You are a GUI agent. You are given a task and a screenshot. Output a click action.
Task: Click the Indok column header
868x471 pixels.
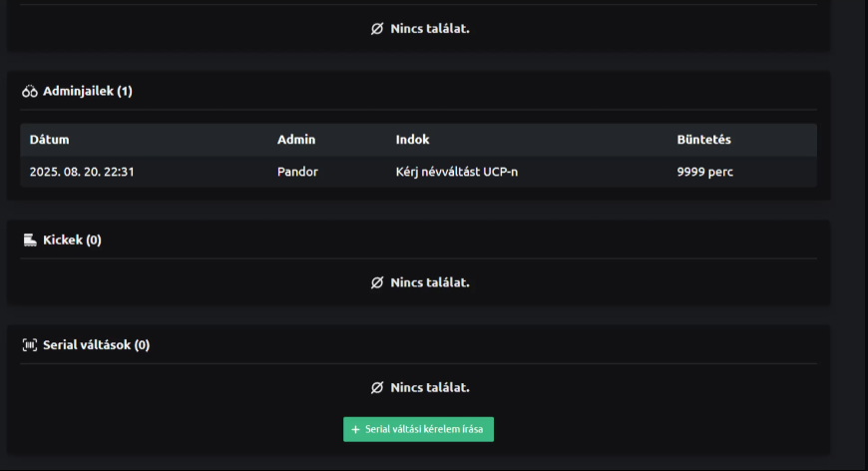pos(412,140)
